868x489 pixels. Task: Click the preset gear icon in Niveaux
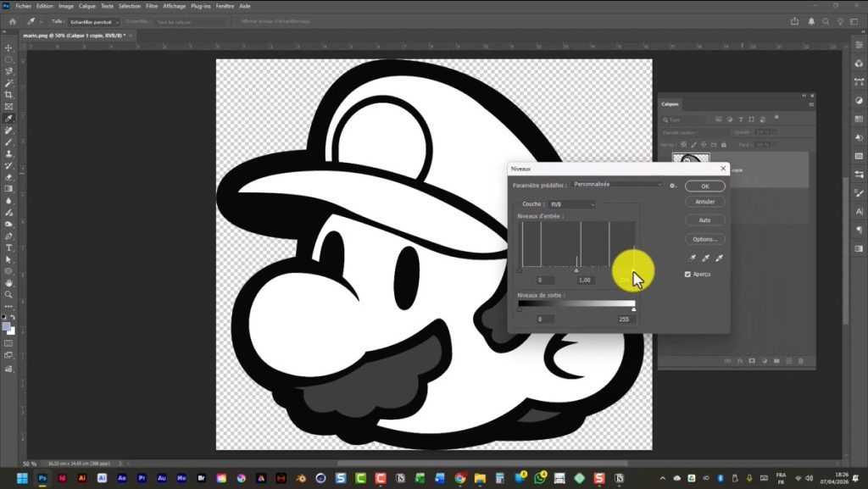click(x=672, y=185)
